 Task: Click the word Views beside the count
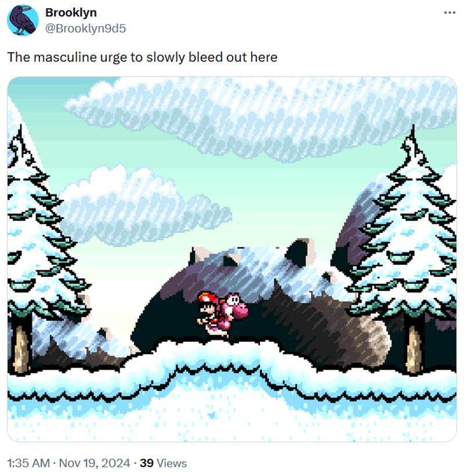tap(172, 463)
